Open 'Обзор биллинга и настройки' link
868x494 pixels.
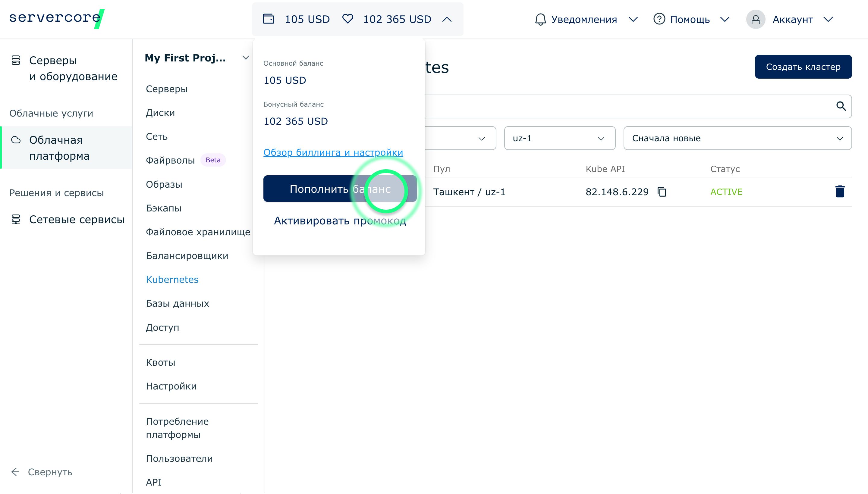click(x=333, y=152)
